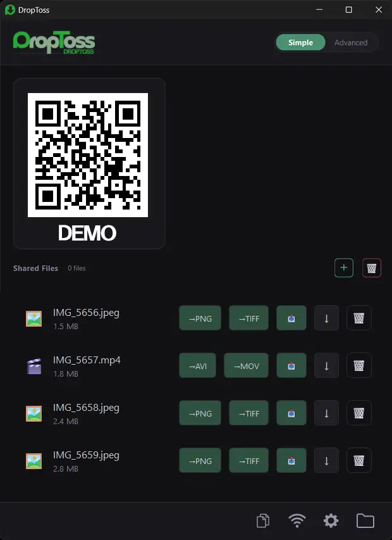392x540 pixels.
Task: Share IMG_5659.jpeg via the share icon
Action: click(291, 460)
